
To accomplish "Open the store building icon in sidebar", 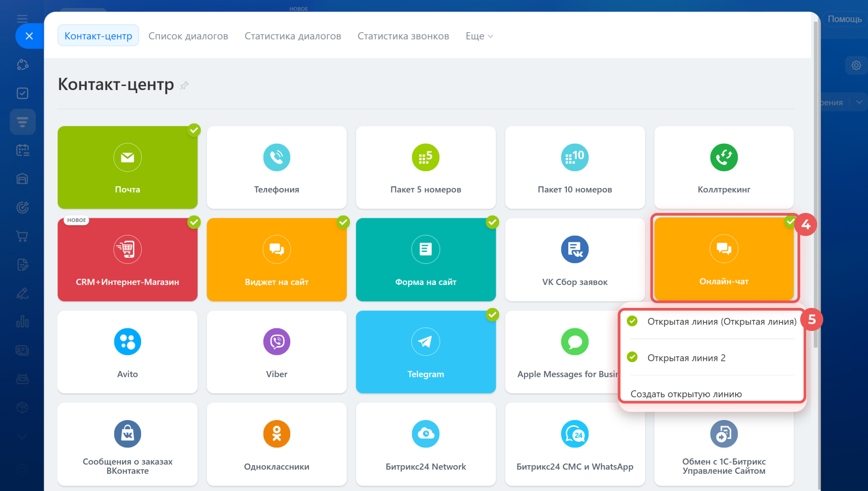I will point(23,179).
